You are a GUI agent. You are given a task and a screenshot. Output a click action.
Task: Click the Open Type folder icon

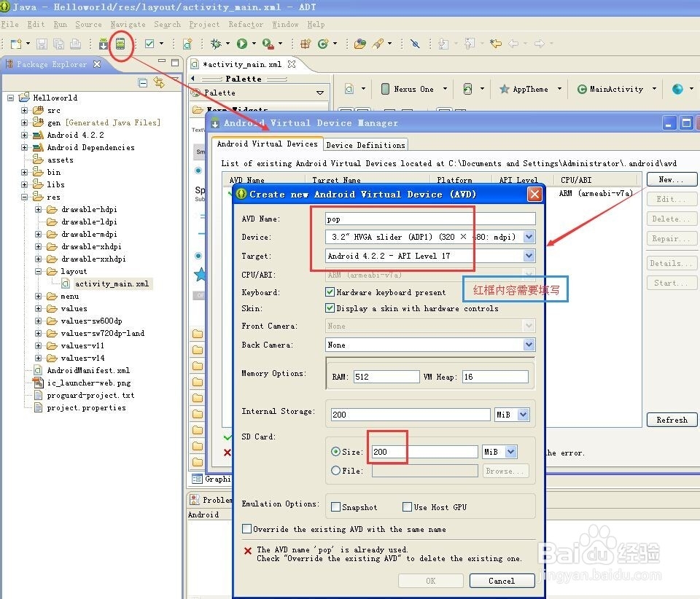pos(359,43)
